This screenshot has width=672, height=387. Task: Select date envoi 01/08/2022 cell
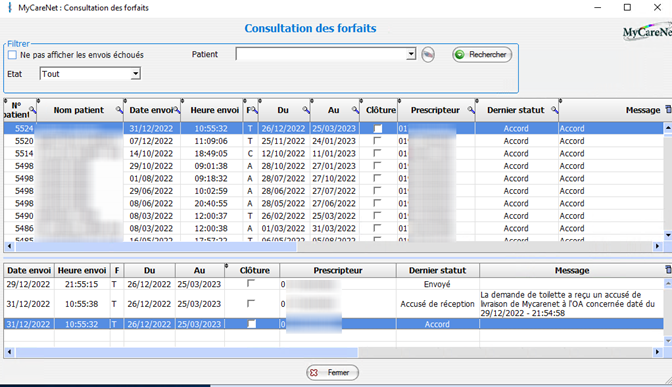pos(151,178)
